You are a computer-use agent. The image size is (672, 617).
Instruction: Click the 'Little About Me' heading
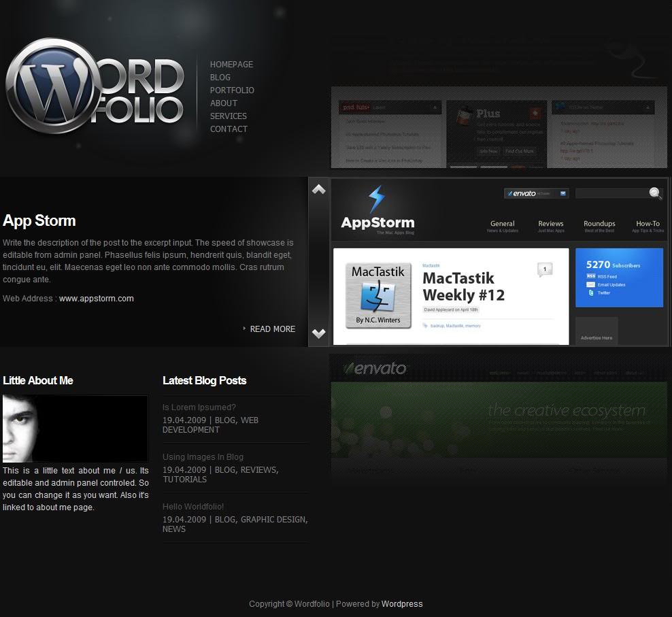click(38, 380)
